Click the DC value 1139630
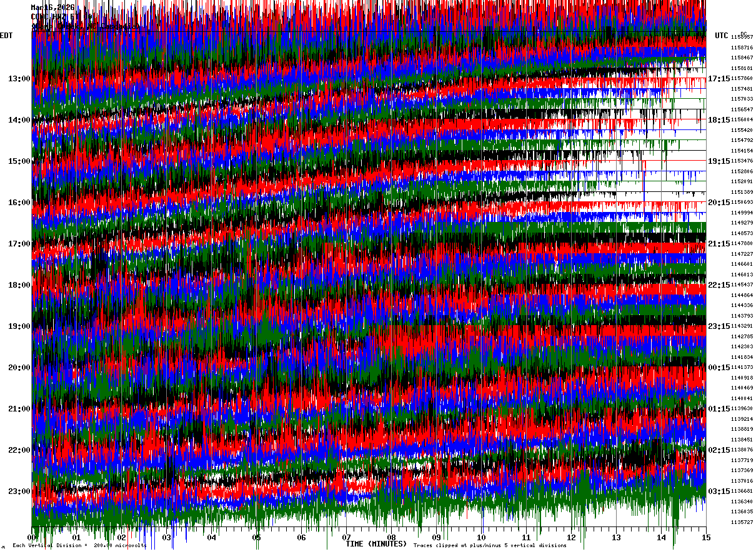Screen dimensions: 756x554 [x=742, y=409]
